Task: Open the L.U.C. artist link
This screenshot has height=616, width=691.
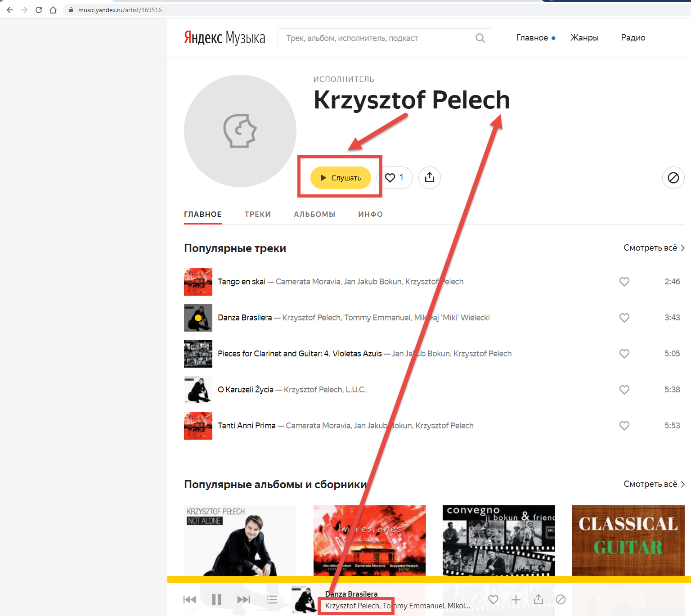Action: [x=356, y=390]
